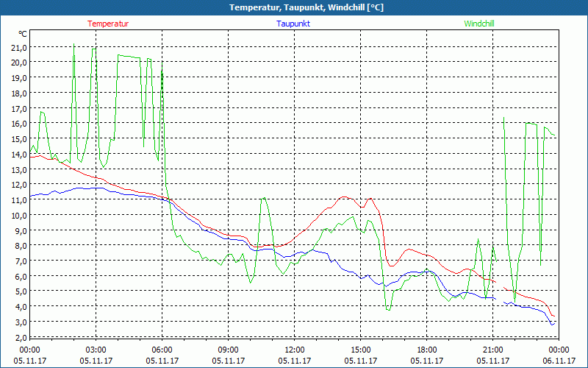Select the 09:00 time axis label
The height and width of the screenshot is (368, 588).
coord(229,350)
